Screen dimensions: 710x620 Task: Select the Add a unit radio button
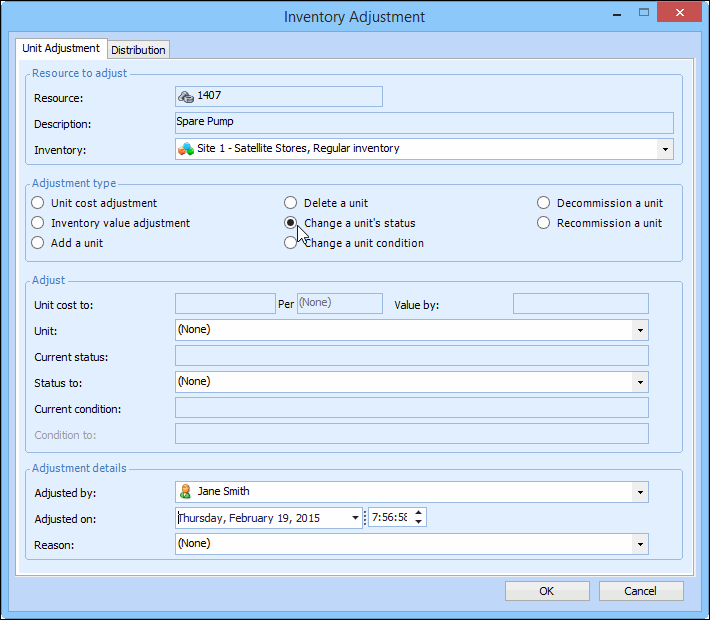coord(38,243)
